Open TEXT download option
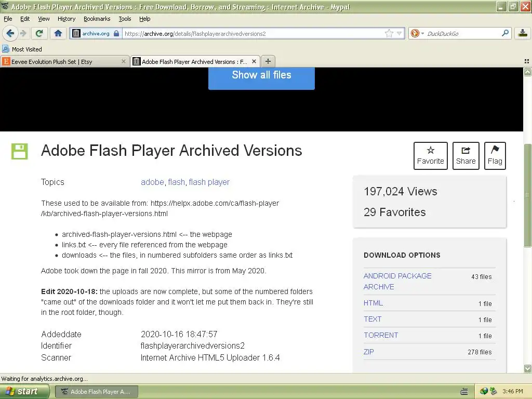The height and width of the screenshot is (399, 532). pyautogui.click(x=372, y=320)
